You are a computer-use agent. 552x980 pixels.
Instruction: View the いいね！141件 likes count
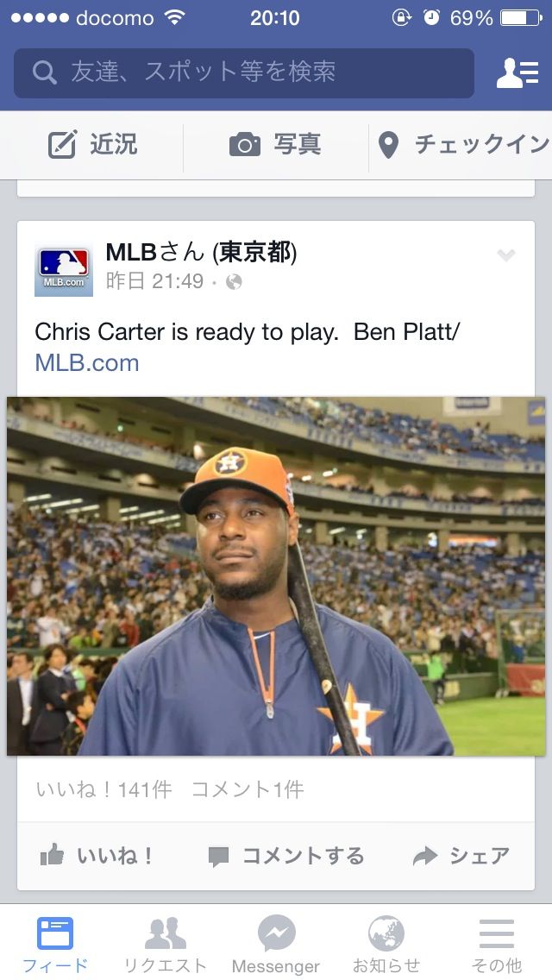click(103, 789)
